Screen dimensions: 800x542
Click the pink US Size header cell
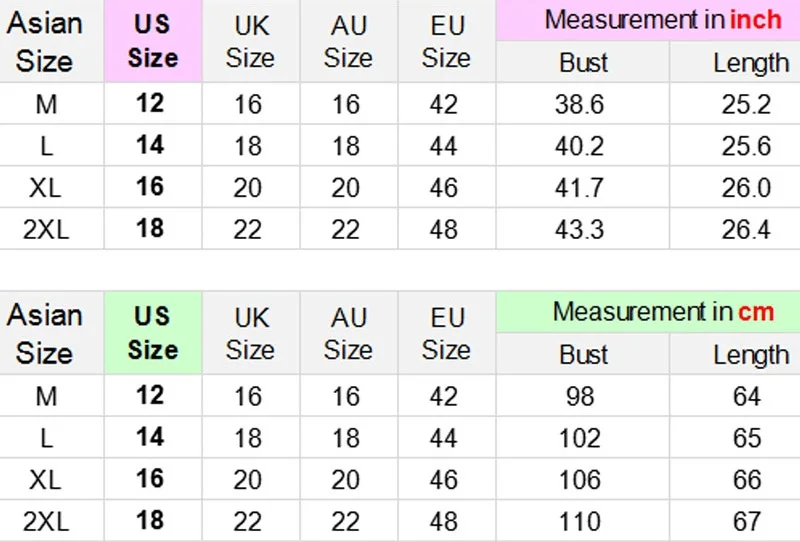[x=152, y=41]
